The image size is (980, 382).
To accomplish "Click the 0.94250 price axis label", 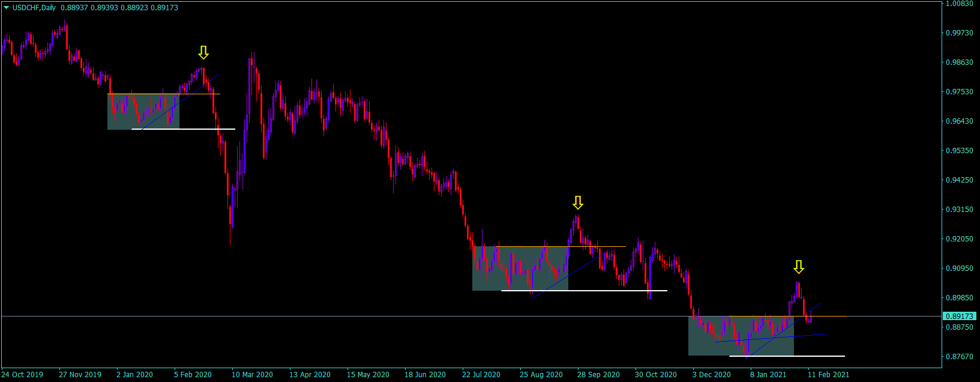I will [x=959, y=180].
